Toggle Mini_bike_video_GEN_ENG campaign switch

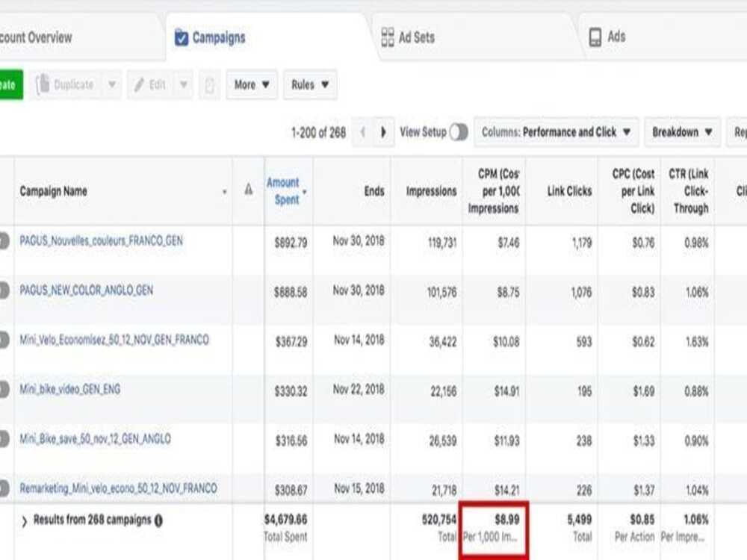[x=4, y=390]
